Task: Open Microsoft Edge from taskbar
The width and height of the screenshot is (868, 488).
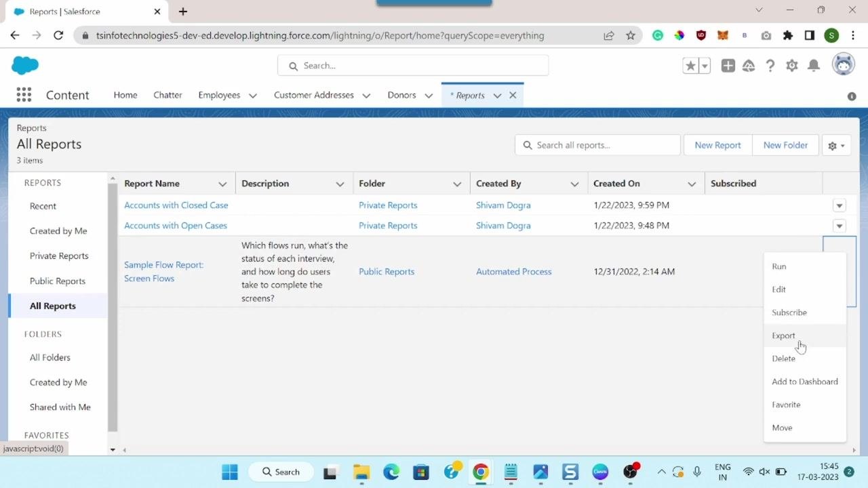Action: (391, 472)
